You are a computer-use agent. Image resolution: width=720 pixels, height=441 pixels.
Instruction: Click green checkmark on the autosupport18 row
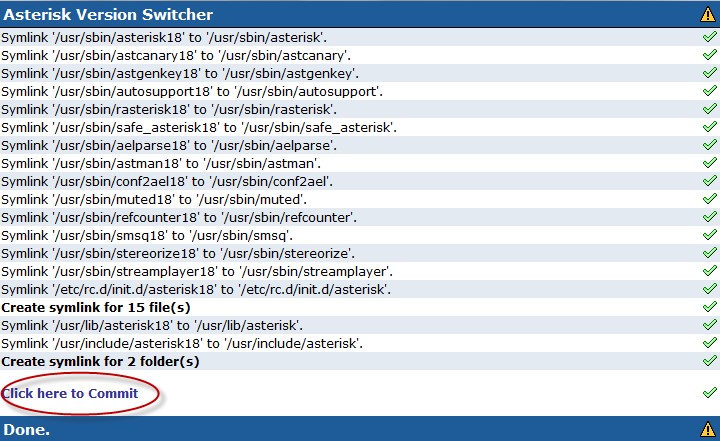tap(710, 90)
